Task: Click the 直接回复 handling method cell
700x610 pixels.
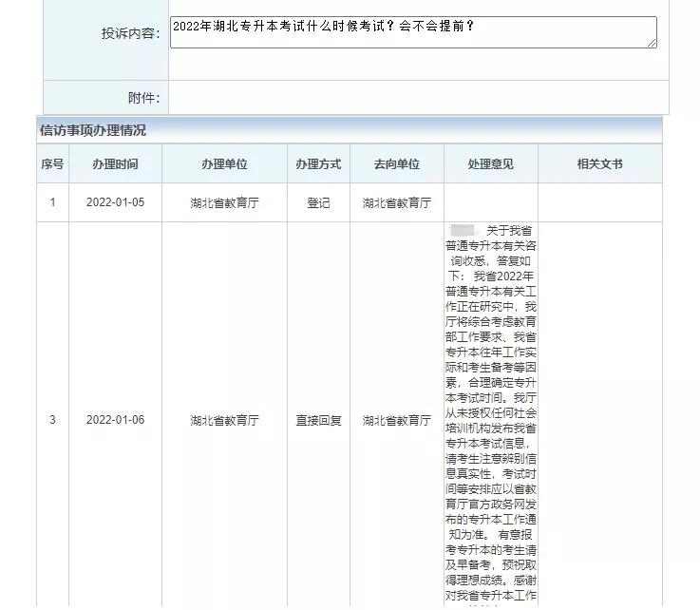Action: pos(318,420)
